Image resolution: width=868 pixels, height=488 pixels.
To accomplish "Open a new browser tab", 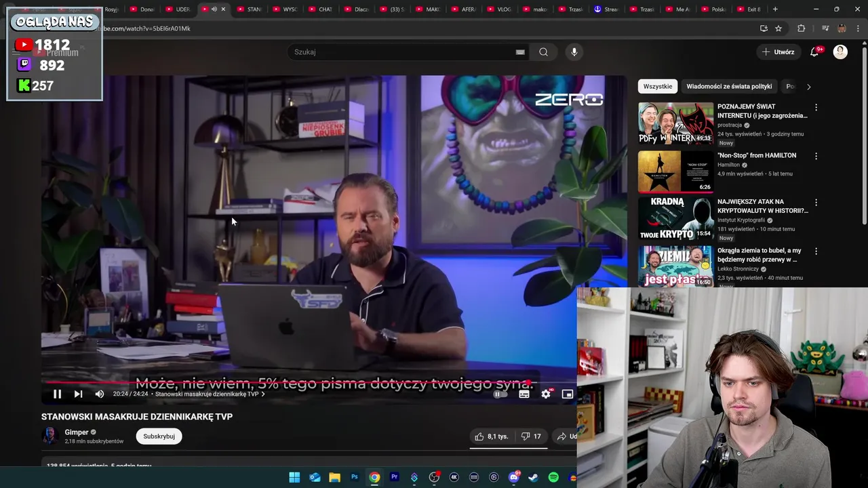I will 775,9.
